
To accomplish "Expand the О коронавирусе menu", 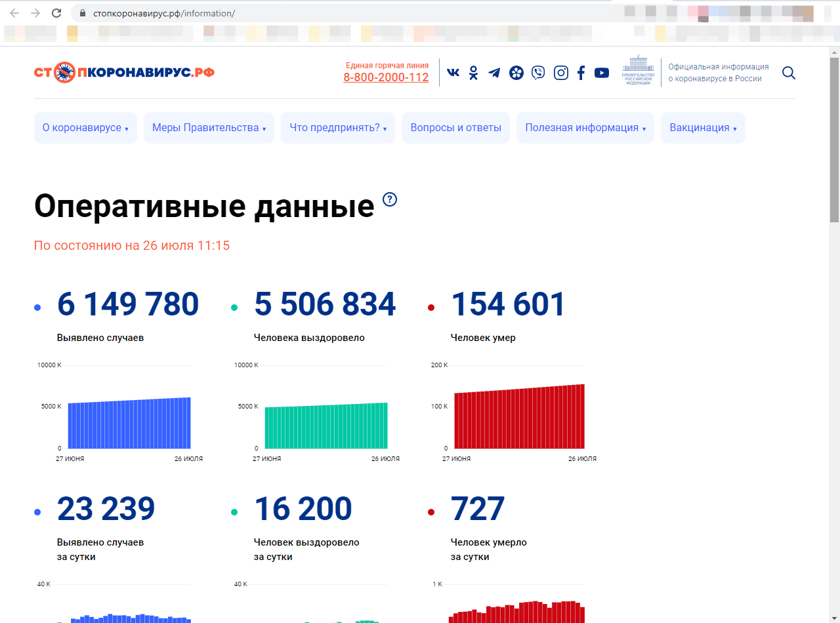I will (x=85, y=128).
